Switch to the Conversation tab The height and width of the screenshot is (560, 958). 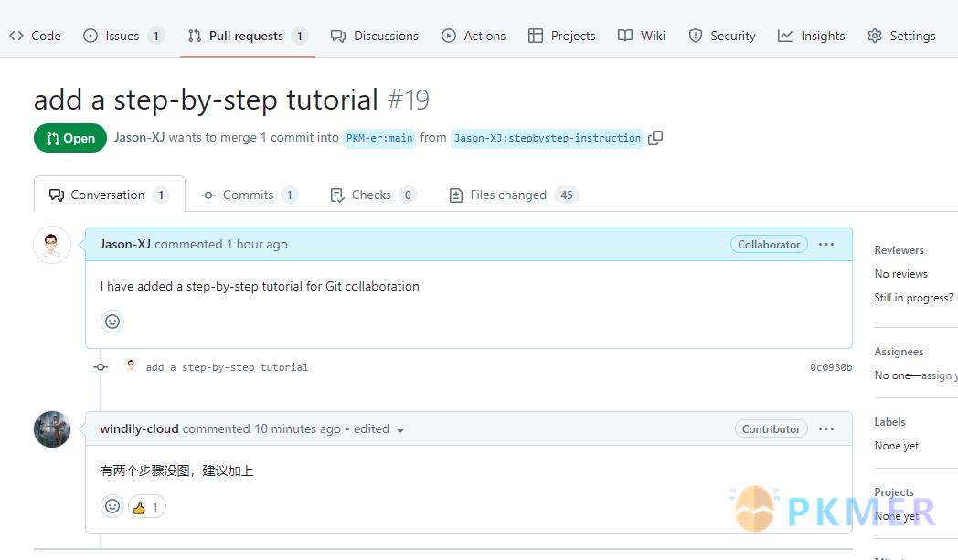coord(110,195)
